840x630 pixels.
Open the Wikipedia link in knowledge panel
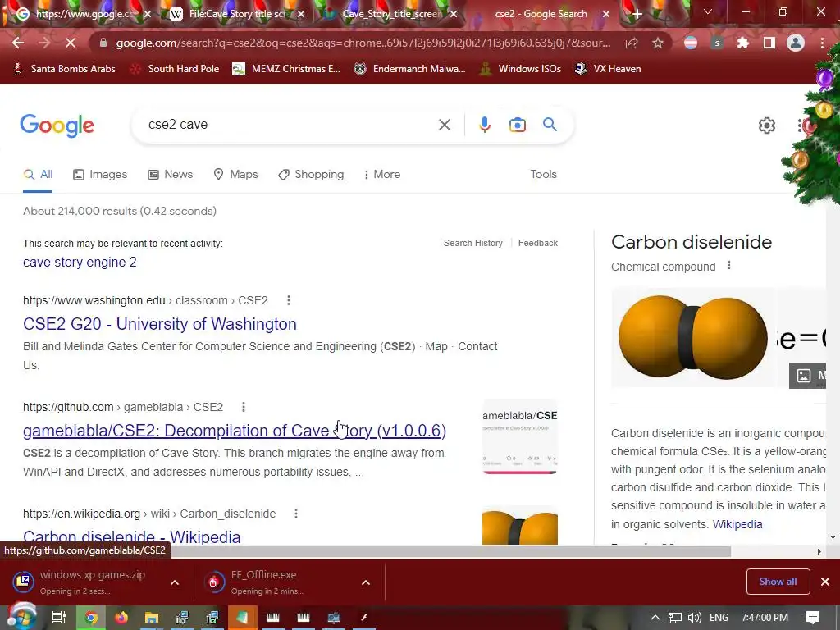[737, 524]
